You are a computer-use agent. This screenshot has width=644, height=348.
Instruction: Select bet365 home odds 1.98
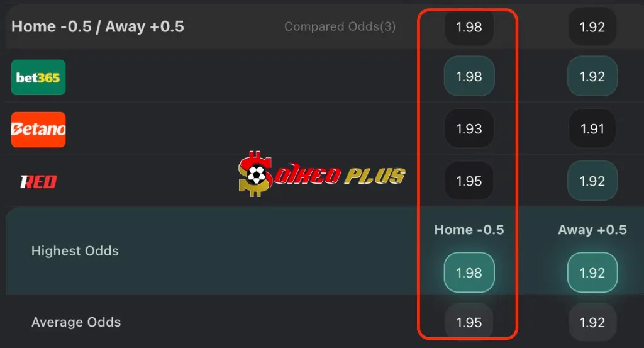coord(469,76)
